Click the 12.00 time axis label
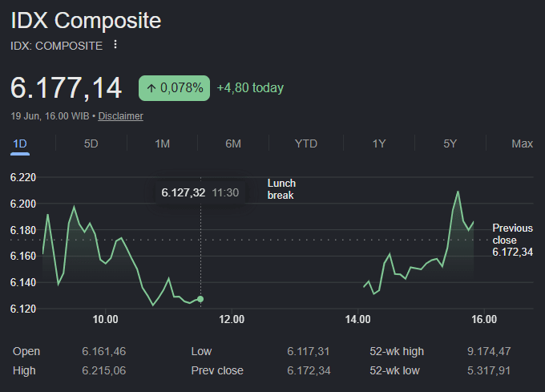545x392 pixels. click(232, 319)
